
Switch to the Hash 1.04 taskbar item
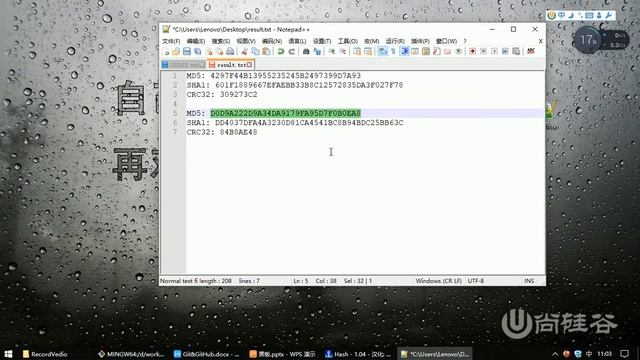[x=358, y=354]
